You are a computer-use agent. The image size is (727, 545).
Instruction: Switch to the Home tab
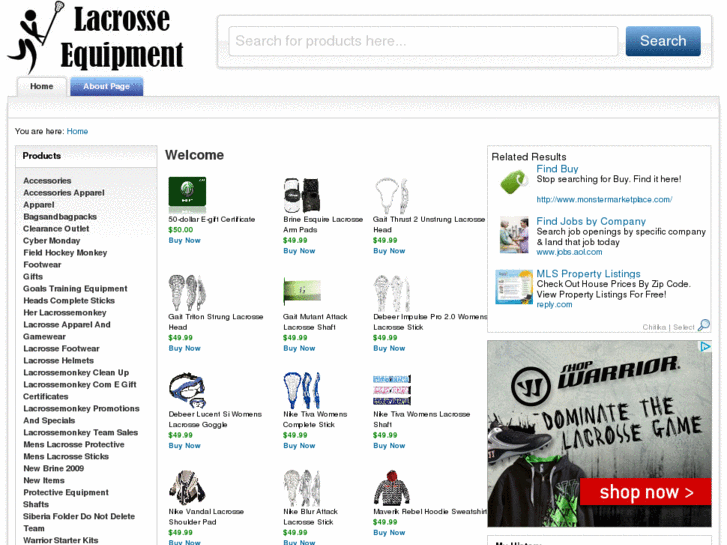coord(42,86)
